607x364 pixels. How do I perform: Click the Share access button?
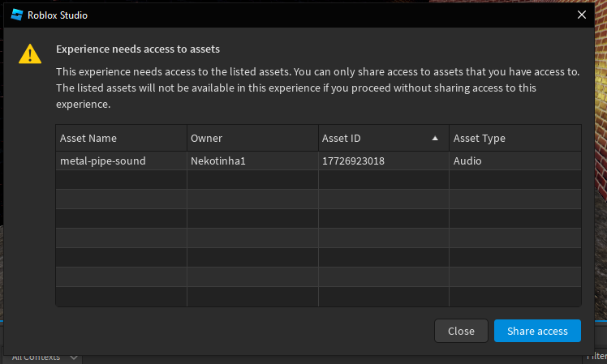point(537,331)
